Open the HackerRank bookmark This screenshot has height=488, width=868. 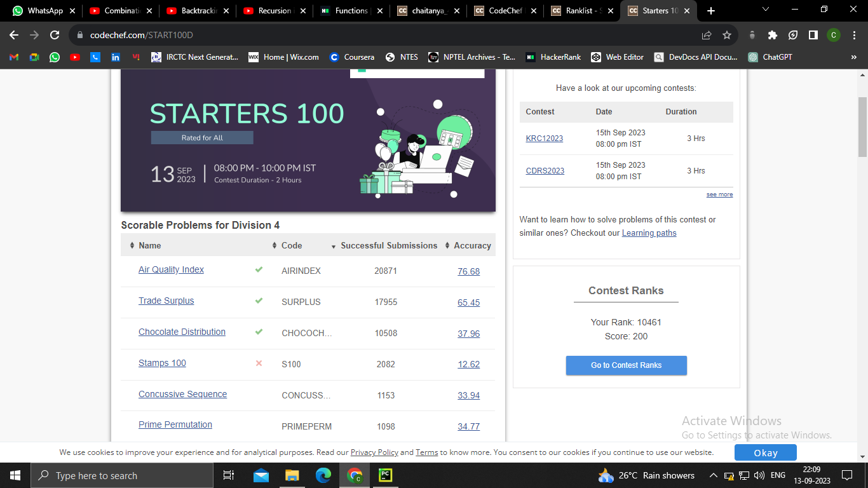tap(553, 57)
